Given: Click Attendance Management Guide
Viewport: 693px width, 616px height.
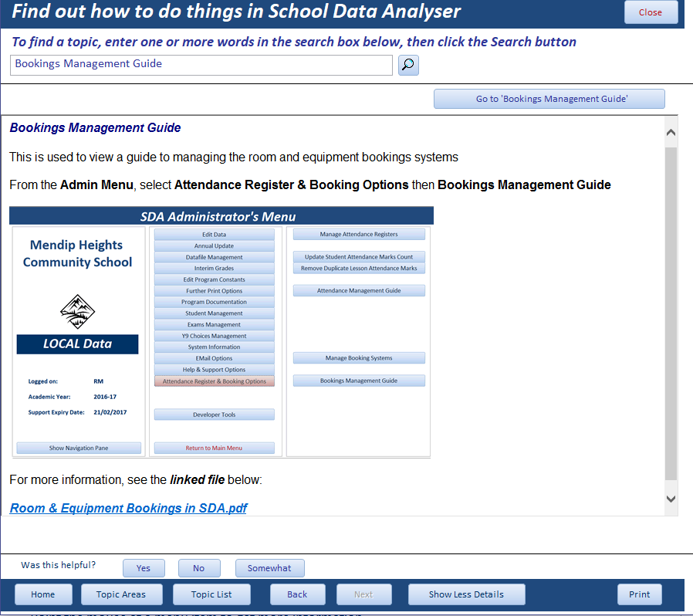Looking at the screenshot, I should tap(359, 290).
